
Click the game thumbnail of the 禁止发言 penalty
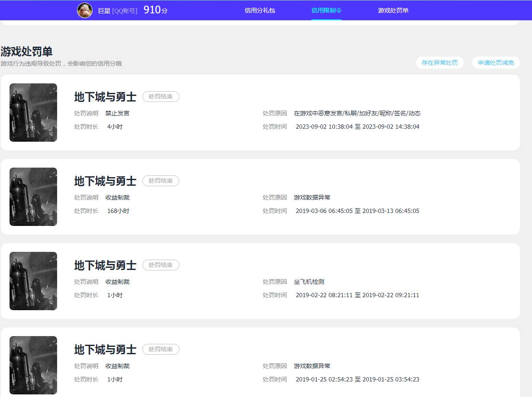pos(33,112)
